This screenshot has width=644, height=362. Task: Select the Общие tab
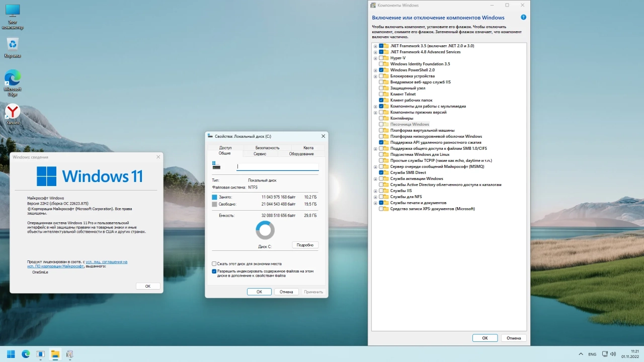224,153
